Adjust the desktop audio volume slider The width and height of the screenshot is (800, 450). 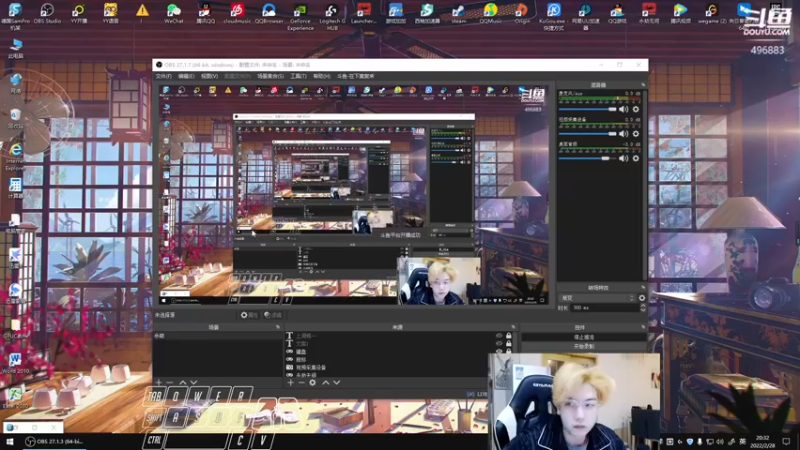[587, 158]
